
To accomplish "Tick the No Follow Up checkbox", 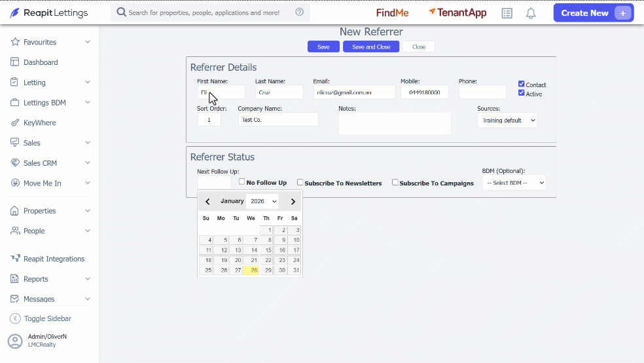I will [241, 181].
